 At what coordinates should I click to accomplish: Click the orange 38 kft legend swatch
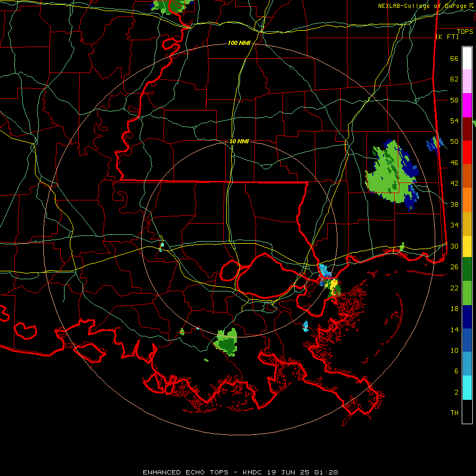coord(467,200)
